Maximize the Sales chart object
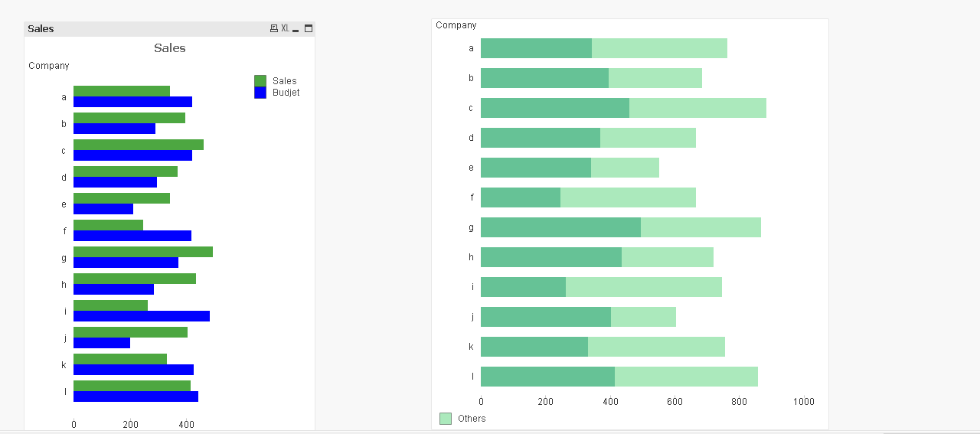The height and width of the screenshot is (434, 980). click(x=309, y=28)
